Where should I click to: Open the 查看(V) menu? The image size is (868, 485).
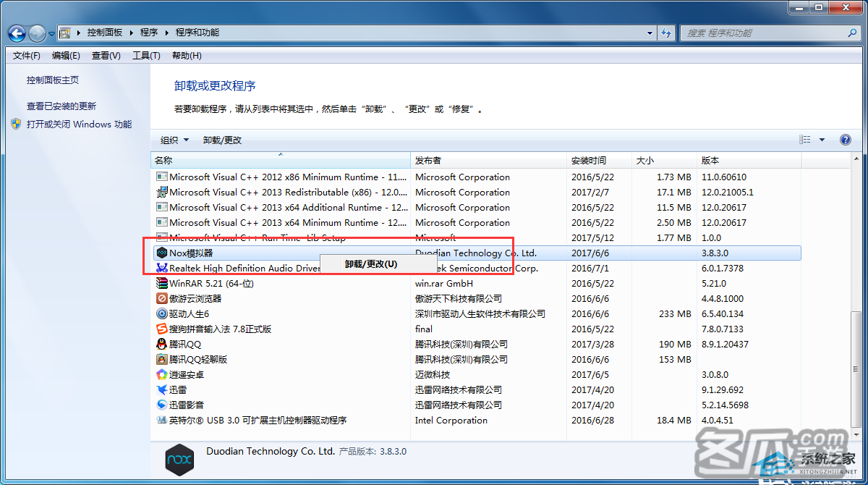pos(106,56)
